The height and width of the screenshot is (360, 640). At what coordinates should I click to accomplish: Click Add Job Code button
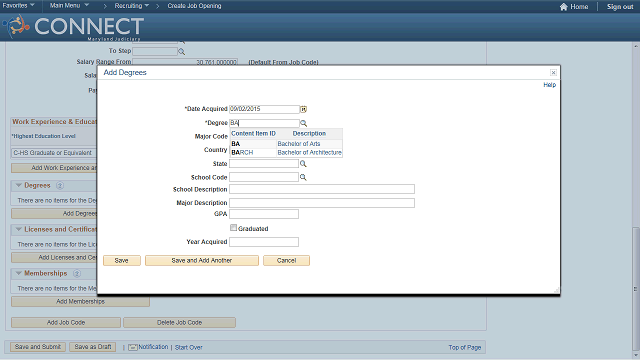click(x=66, y=322)
